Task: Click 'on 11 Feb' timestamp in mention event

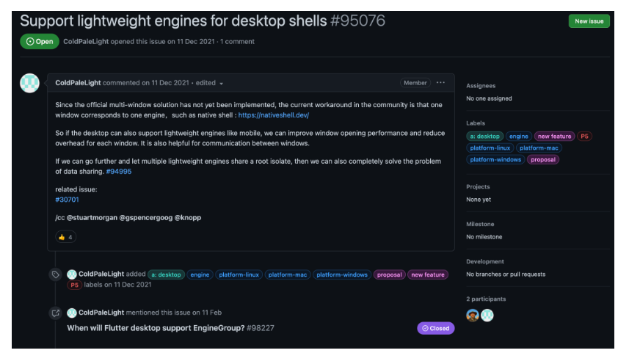Action: (206, 313)
